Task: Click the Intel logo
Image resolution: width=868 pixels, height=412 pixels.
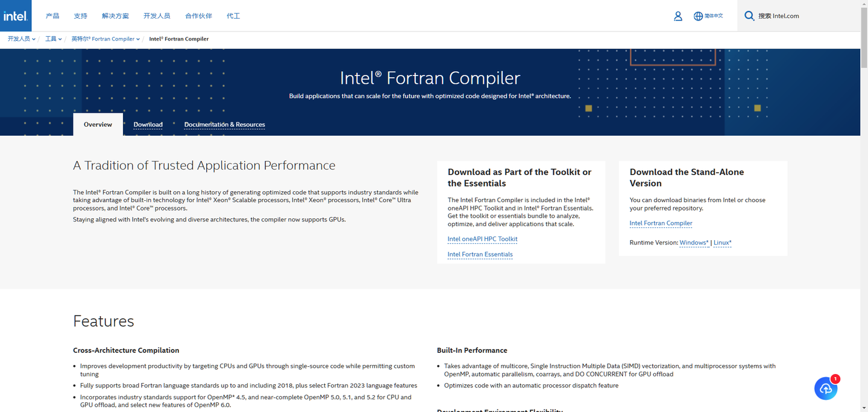Action: click(x=16, y=16)
